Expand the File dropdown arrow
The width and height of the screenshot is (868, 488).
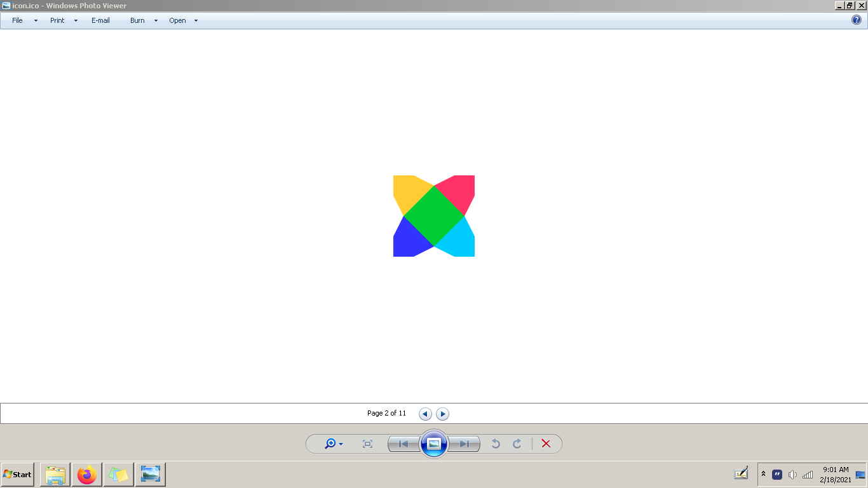36,20
